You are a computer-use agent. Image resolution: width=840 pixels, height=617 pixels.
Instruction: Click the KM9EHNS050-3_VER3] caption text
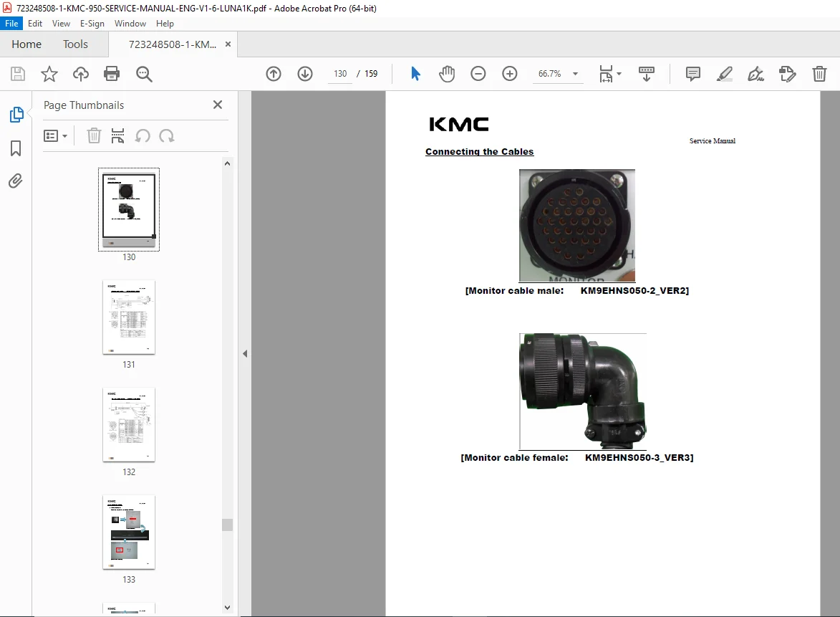[639, 458]
